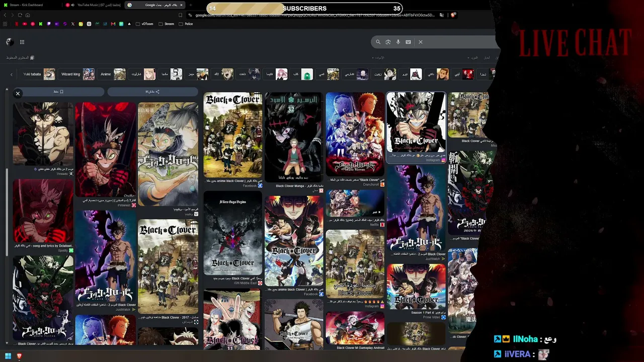
Task: Mute the YouTube Music tab audio
Action: point(72,5)
